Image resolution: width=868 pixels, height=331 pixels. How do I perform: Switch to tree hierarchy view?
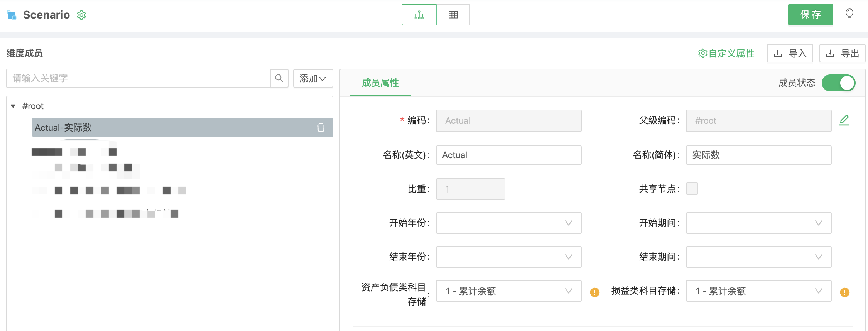click(419, 15)
